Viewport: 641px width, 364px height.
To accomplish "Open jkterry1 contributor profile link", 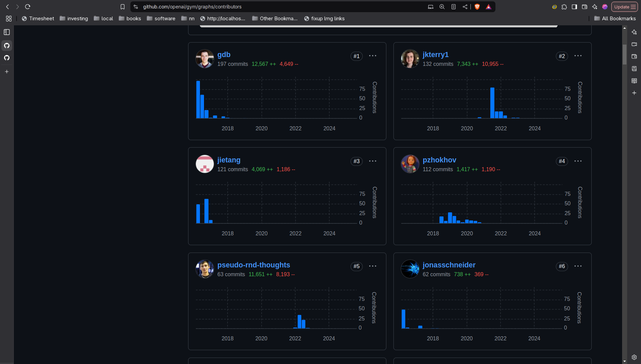I will (435, 55).
